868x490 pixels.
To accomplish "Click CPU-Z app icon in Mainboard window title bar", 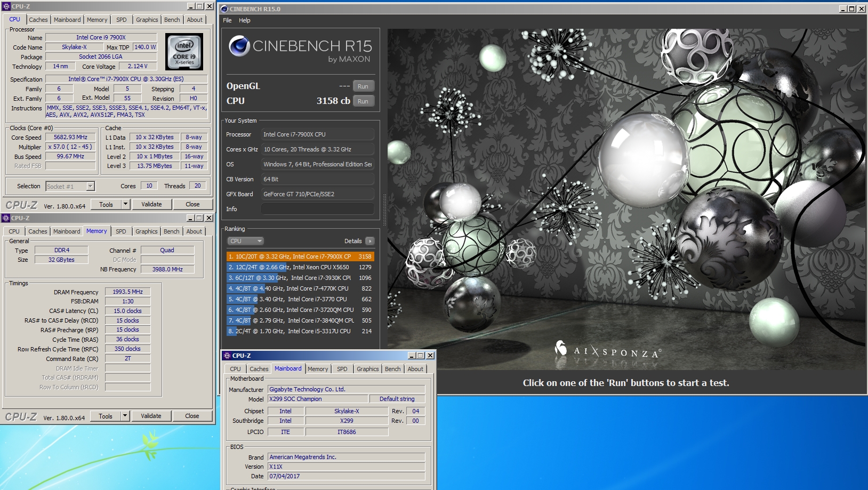I will 227,356.
